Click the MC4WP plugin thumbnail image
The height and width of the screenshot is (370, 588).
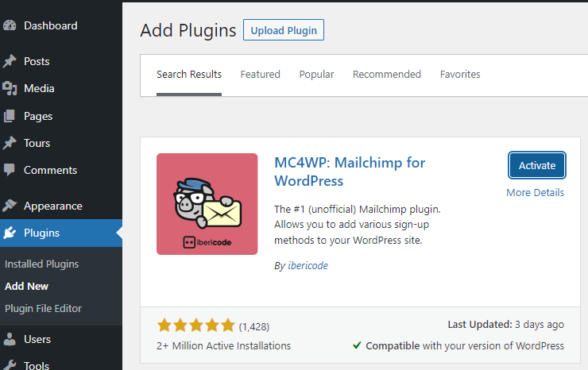pos(207,204)
